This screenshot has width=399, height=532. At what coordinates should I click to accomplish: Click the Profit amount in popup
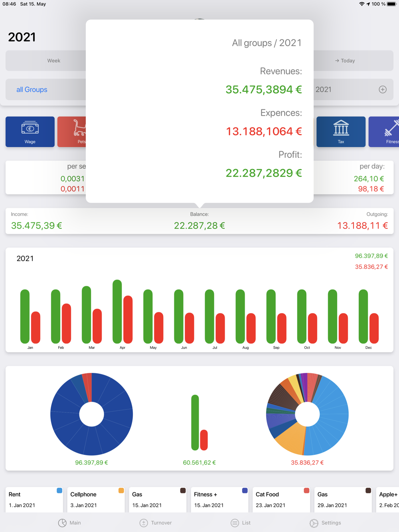pos(264,173)
